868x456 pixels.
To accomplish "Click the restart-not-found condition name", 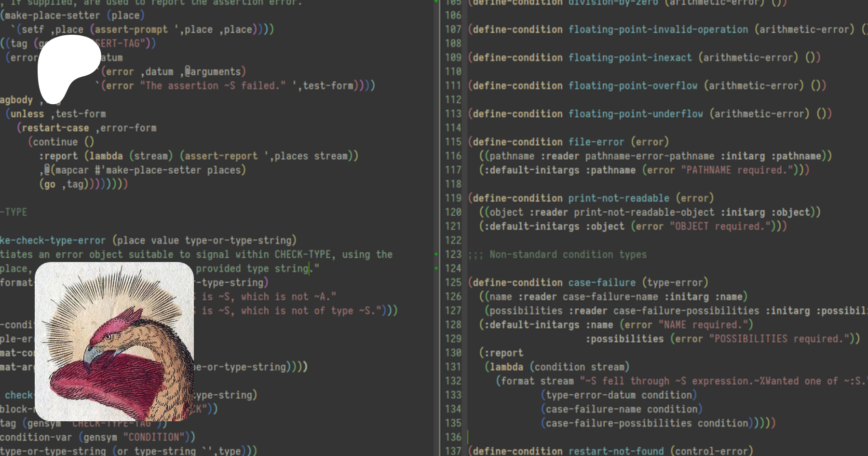I will tap(616, 451).
